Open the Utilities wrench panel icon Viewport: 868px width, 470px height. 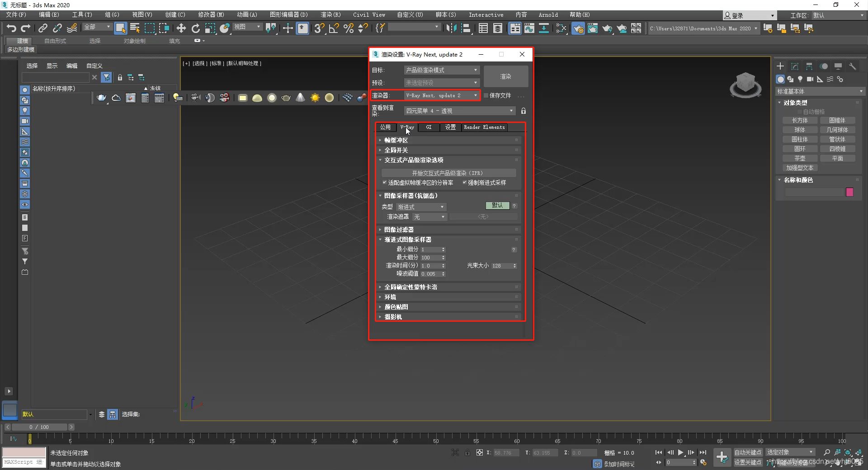pyautogui.click(x=853, y=66)
